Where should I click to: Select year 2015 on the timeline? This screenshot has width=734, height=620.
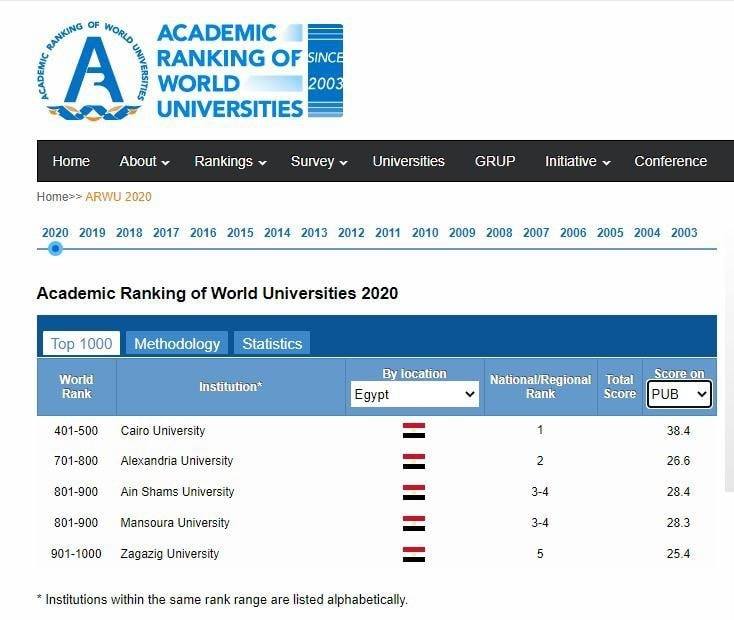(240, 232)
